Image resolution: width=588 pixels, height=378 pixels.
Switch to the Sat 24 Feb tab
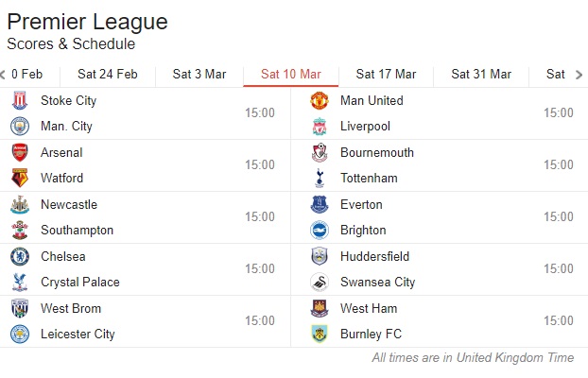pos(108,75)
